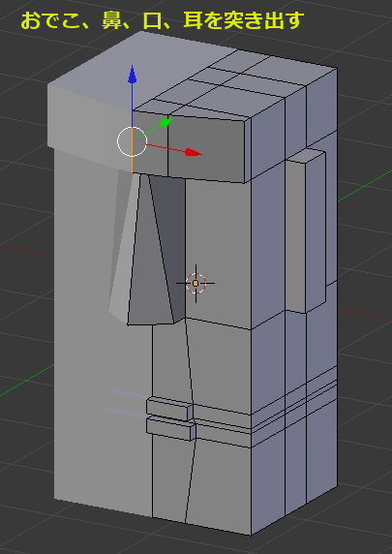Image resolution: width=392 pixels, height=554 pixels.
Task: Select the narrow forehead face right of the gizmo
Action: point(150,143)
